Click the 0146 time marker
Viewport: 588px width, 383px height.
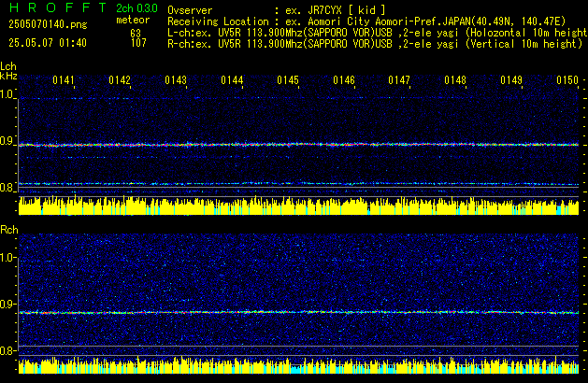[x=344, y=80]
